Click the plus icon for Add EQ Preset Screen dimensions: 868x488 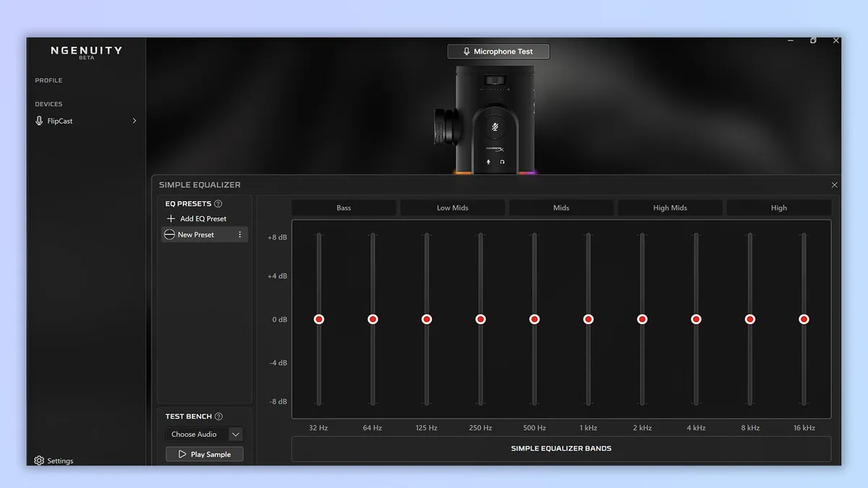pyautogui.click(x=171, y=218)
